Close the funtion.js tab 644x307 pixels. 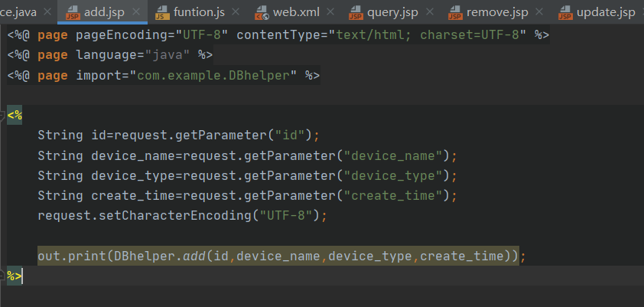tap(236, 12)
